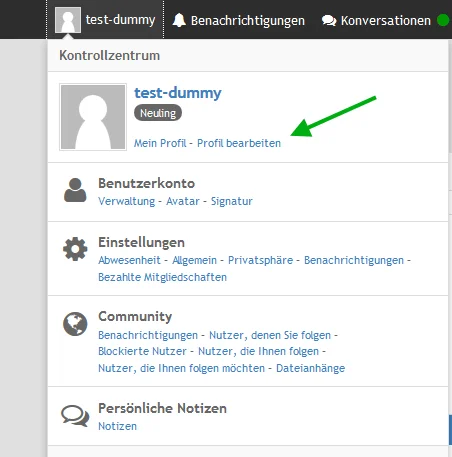Click the Neuling rank badge
Image resolution: width=452 pixels, height=457 pixels.
(x=158, y=113)
